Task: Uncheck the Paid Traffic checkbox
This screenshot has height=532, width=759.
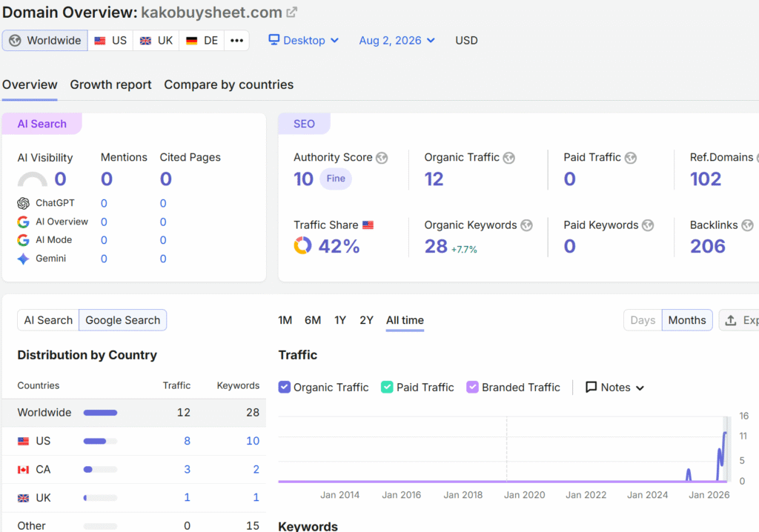Action: pyautogui.click(x=387, y=388)
